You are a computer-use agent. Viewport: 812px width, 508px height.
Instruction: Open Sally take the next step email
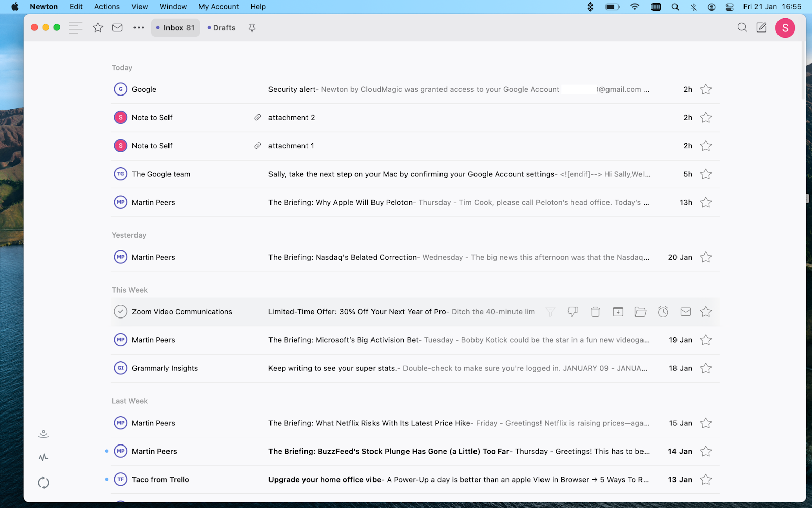coord(415,174)
